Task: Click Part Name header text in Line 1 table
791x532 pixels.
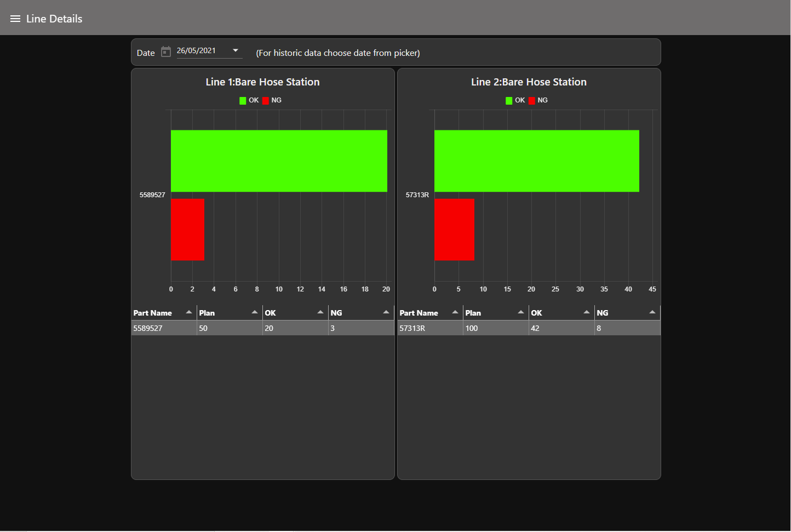Action: (153, 313)
